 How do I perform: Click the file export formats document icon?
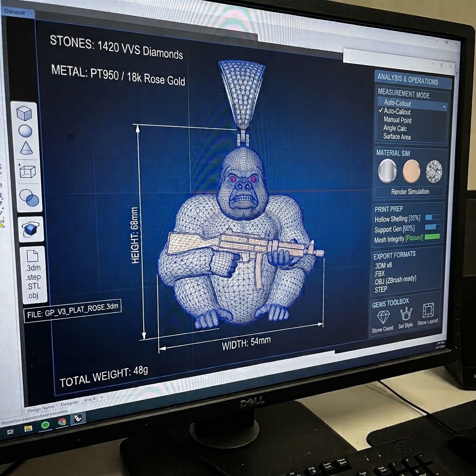[x=33, y=256]
